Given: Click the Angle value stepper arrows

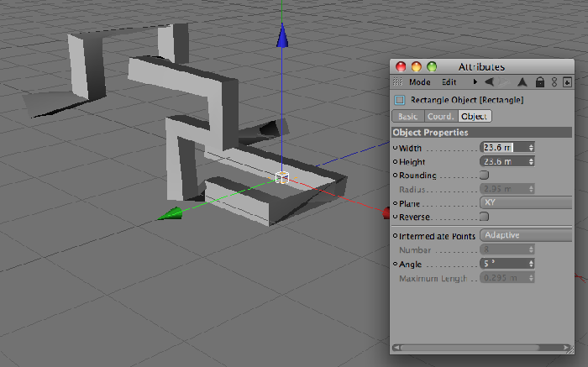Looking at the screenshot, I should coord(531,264).
